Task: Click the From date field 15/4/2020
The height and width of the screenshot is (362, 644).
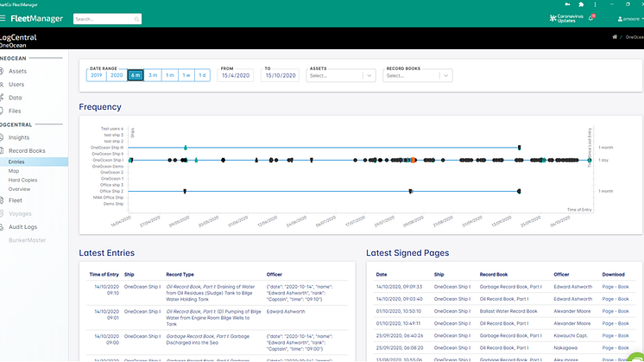Action: [236, 76]
